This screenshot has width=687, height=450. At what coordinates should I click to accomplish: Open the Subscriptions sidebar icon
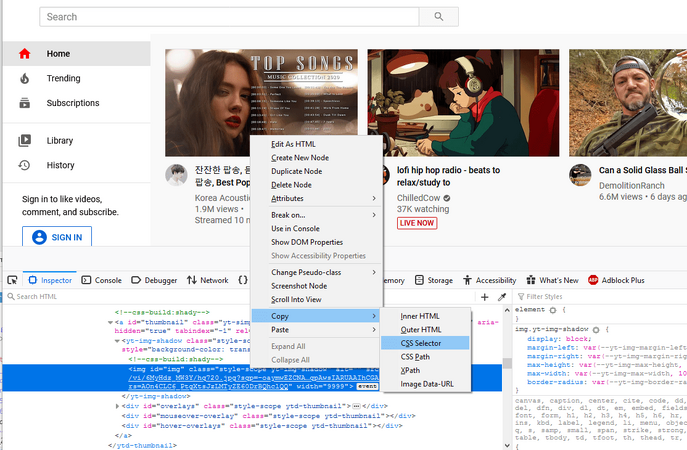25,103
